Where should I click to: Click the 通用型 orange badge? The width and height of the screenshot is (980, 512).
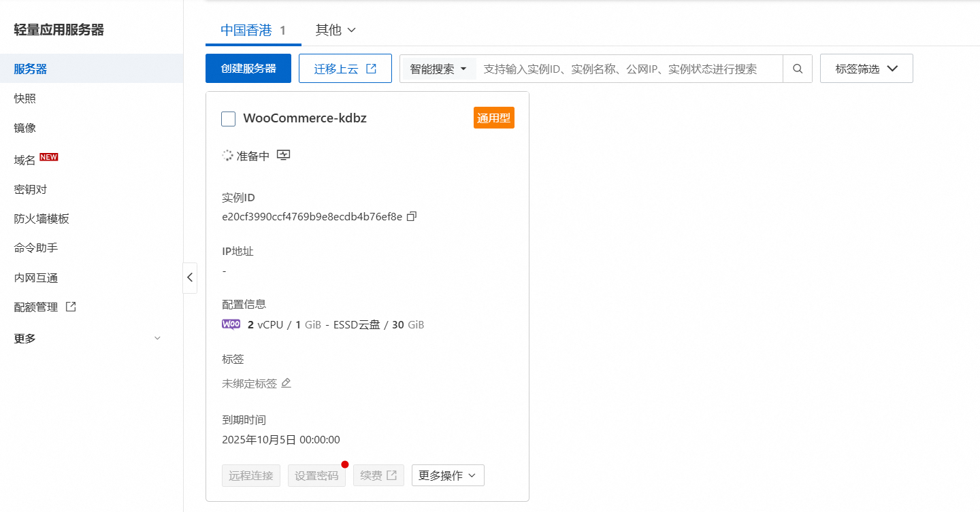[x=494, y=118]
